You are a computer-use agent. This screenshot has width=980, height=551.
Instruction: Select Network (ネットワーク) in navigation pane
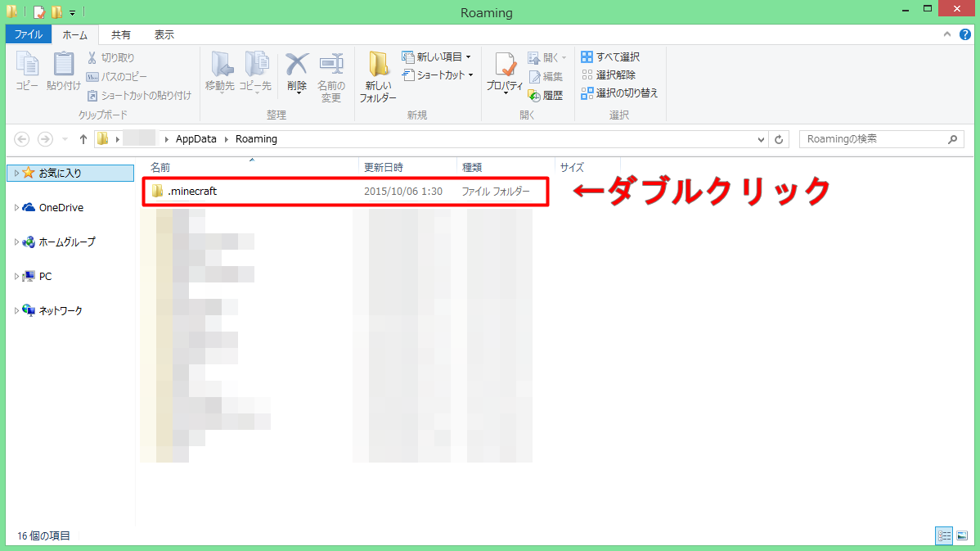60,311
